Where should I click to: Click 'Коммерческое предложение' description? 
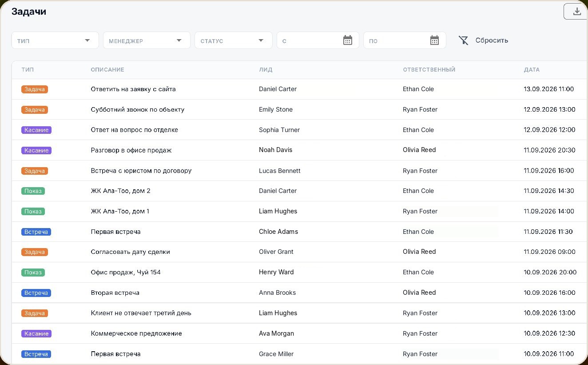pyautogui.click(x=136, y=333)
